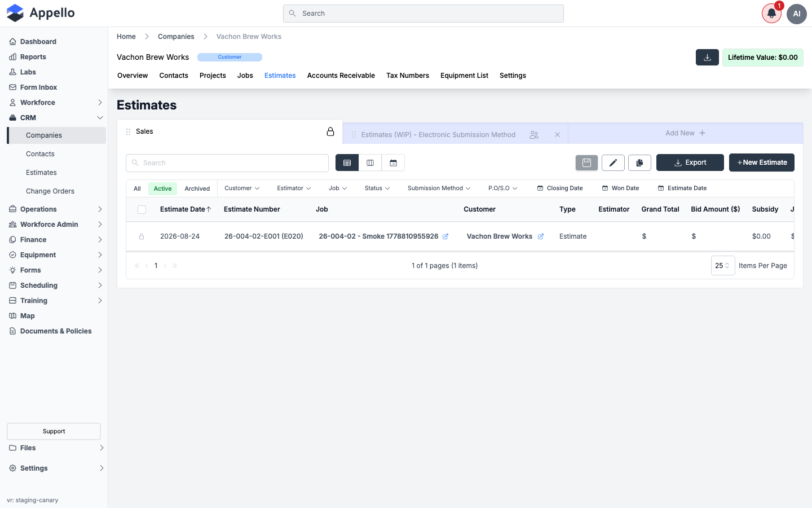Click the estimates Search field
This screenshot has width=812, height=518.
coord(227,163)
